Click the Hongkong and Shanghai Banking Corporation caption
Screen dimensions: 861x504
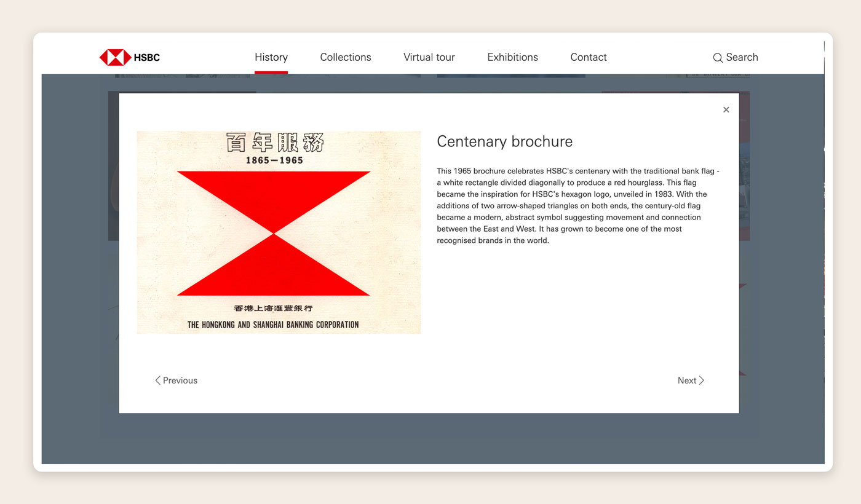click(273, 325)
